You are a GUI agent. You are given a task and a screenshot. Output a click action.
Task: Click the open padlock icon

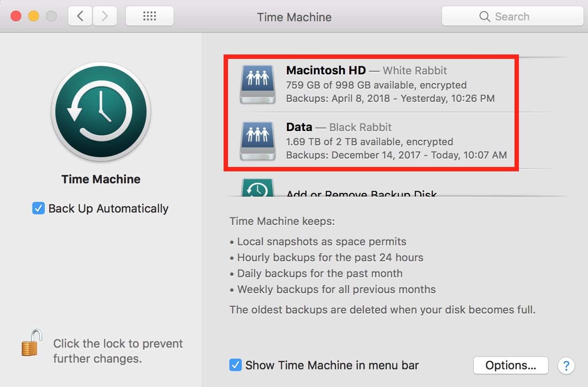[32, 343]
